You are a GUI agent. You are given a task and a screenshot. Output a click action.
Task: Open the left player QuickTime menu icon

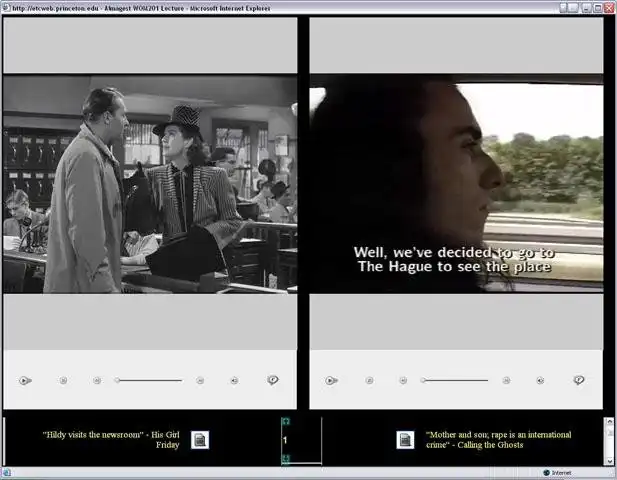point(272,380)
